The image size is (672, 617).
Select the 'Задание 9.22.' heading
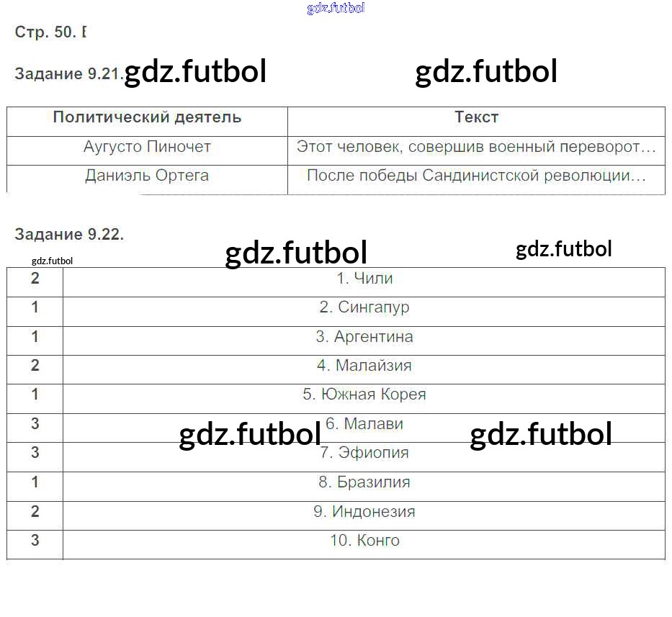(69, 234)
